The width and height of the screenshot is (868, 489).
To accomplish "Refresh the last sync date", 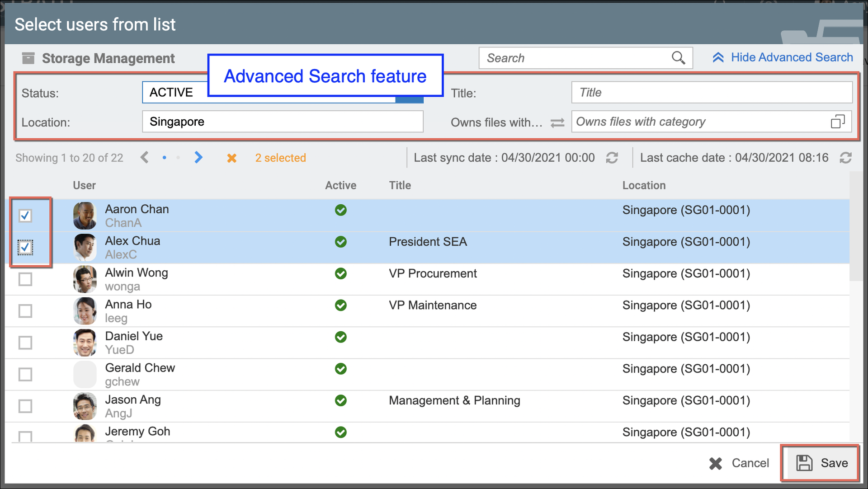I will pos(612,158).
